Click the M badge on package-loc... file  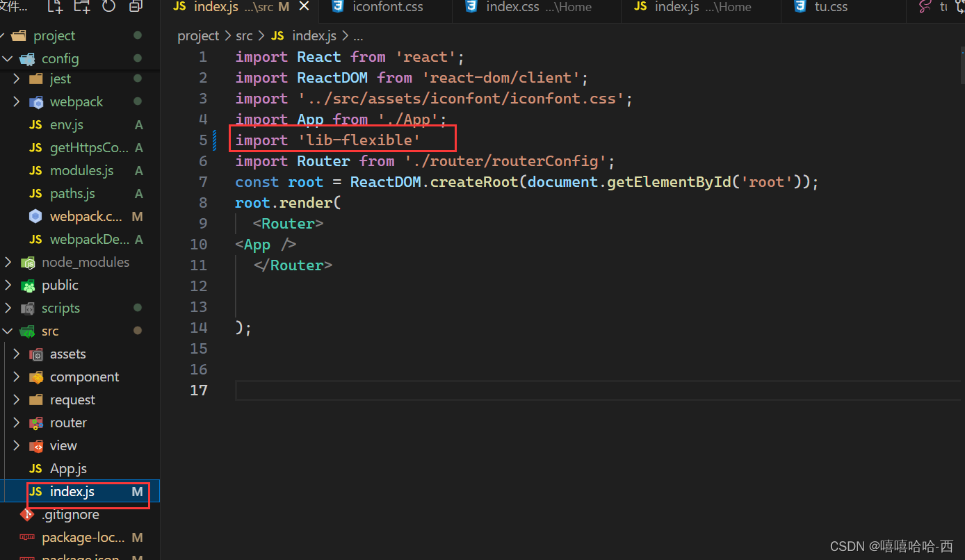137,537
